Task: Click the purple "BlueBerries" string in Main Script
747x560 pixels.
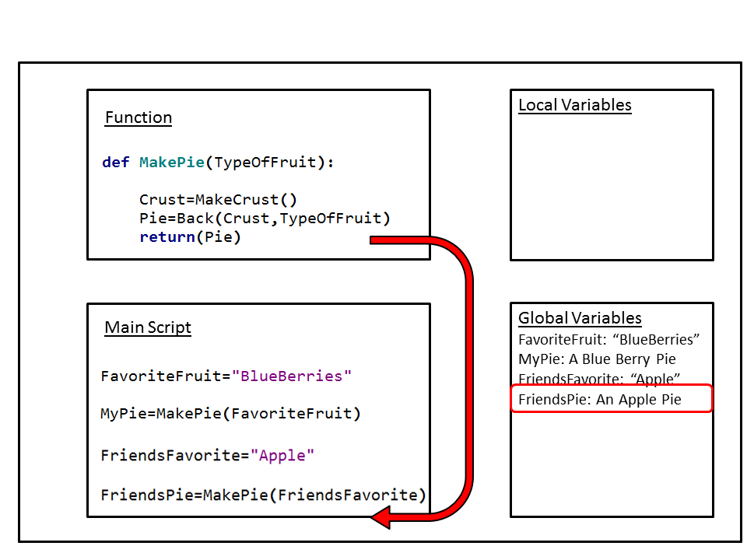Action: coord(292,376)
